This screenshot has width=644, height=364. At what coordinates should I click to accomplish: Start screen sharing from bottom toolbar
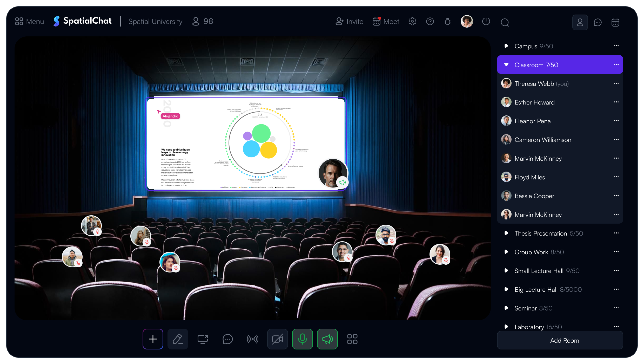(203, 339)
